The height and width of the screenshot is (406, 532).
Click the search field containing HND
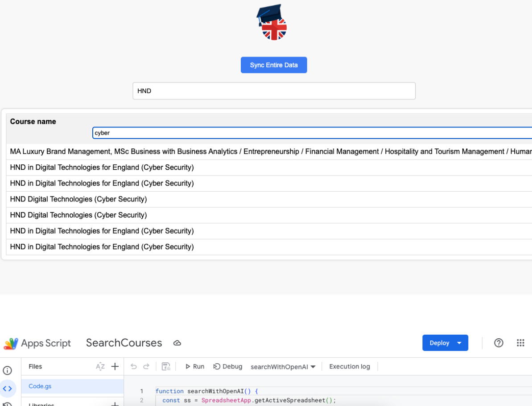tap(274, 91)
